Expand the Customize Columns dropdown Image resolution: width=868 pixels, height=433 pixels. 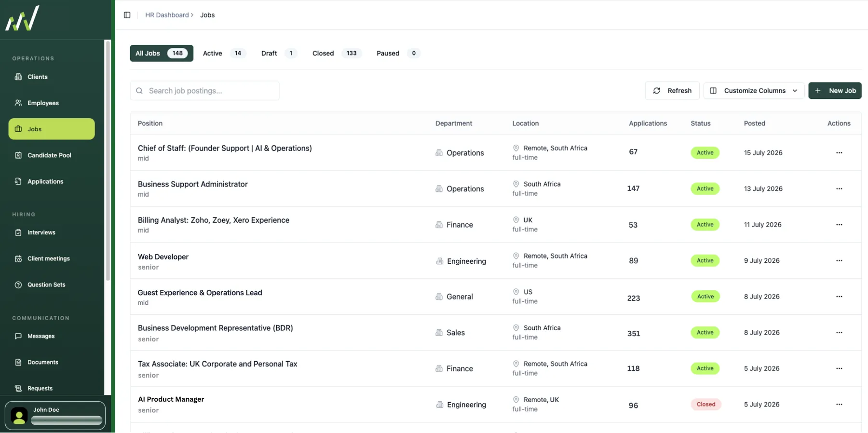point(754,91)
